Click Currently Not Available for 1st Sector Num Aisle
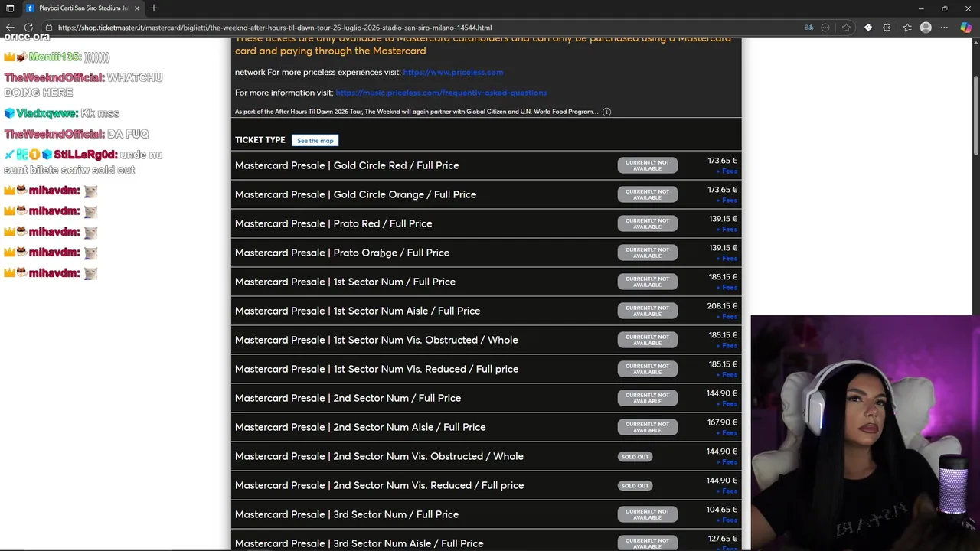Image resolution: width=980 pixels, height=551 pixels. (647, 311)
